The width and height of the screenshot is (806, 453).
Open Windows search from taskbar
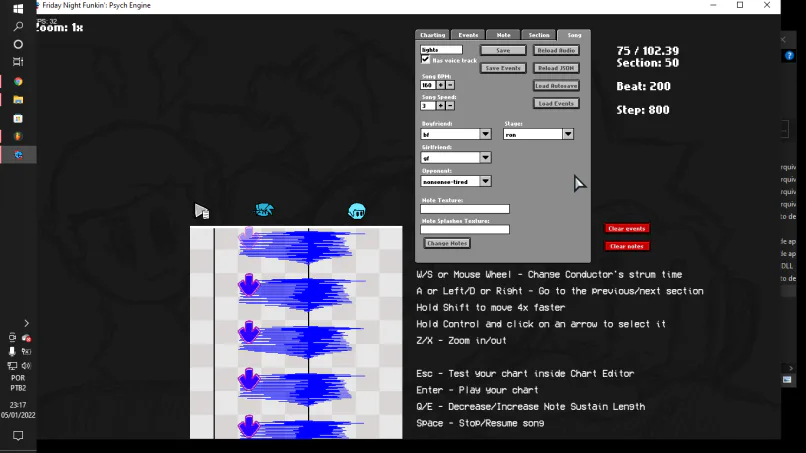18,26
